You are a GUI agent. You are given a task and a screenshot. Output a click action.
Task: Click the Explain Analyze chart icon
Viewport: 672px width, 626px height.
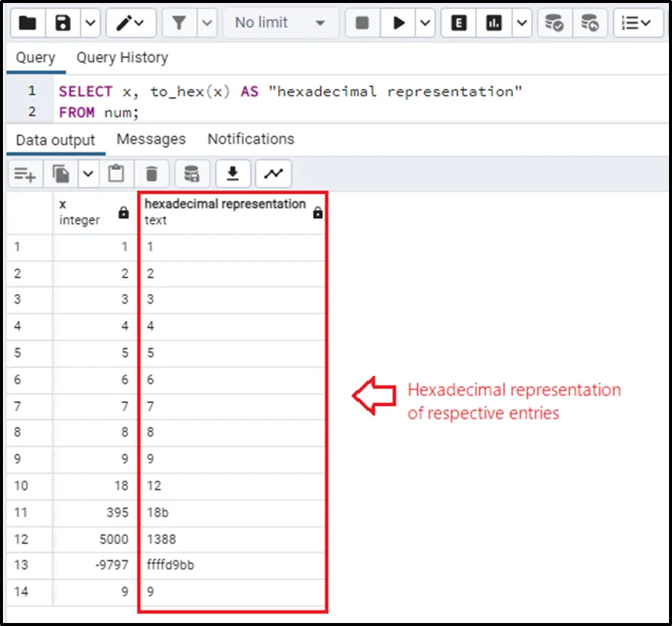click(494, 23)
